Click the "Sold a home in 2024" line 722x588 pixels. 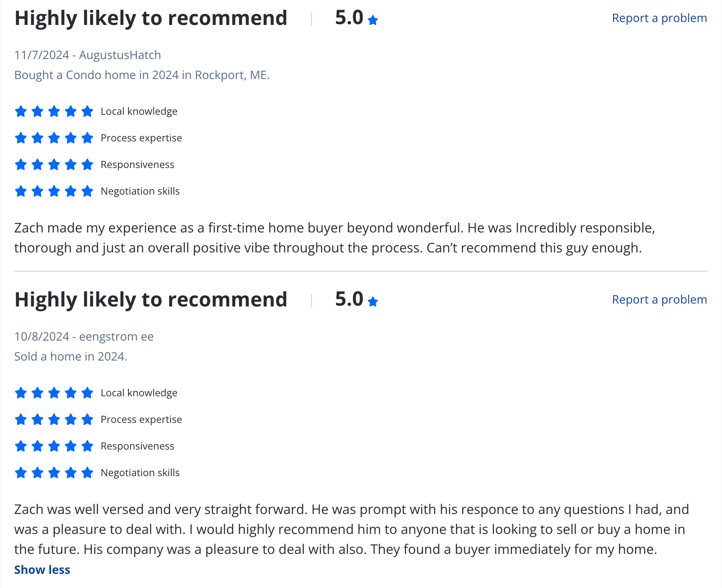[71, 357]
